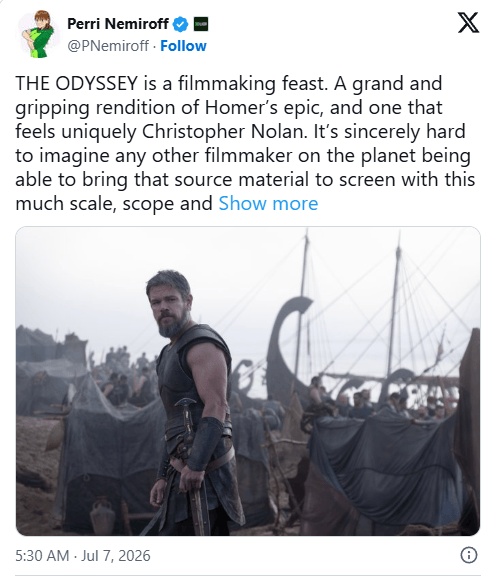Open the 5:30 AM · Jul 7, 2026 timestamp
This screenshot has height=581, width=489.
coord(83,556)
